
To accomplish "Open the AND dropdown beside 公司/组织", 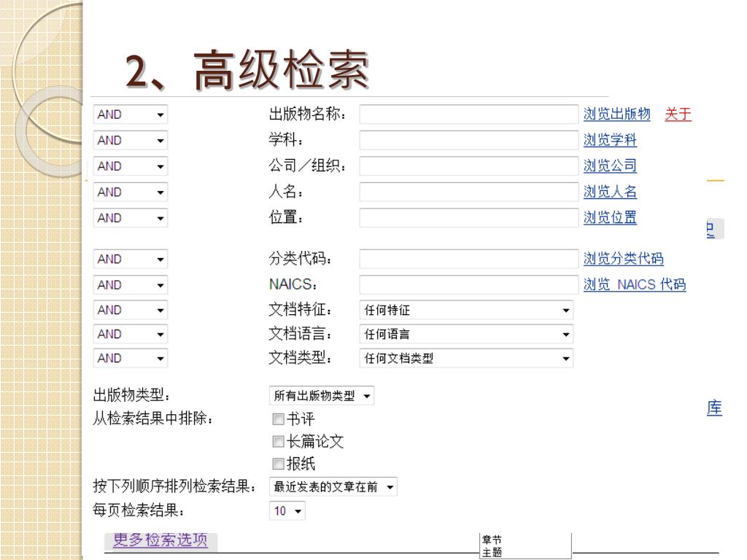I will [x=131, y=166].
